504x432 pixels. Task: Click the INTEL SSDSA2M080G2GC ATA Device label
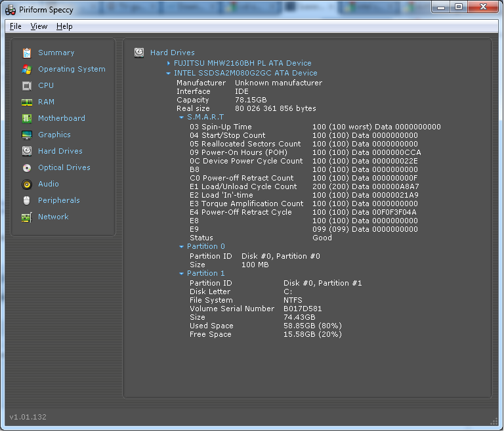245,73
